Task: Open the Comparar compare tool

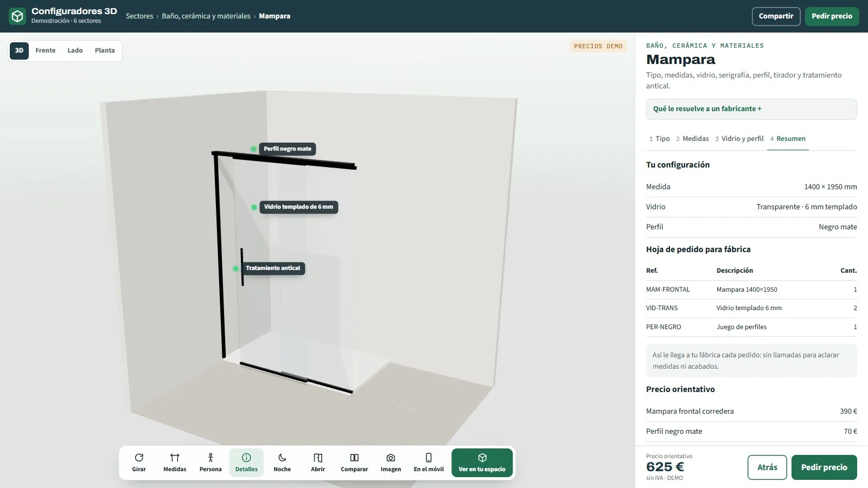Action: click(x=354, y=463)
